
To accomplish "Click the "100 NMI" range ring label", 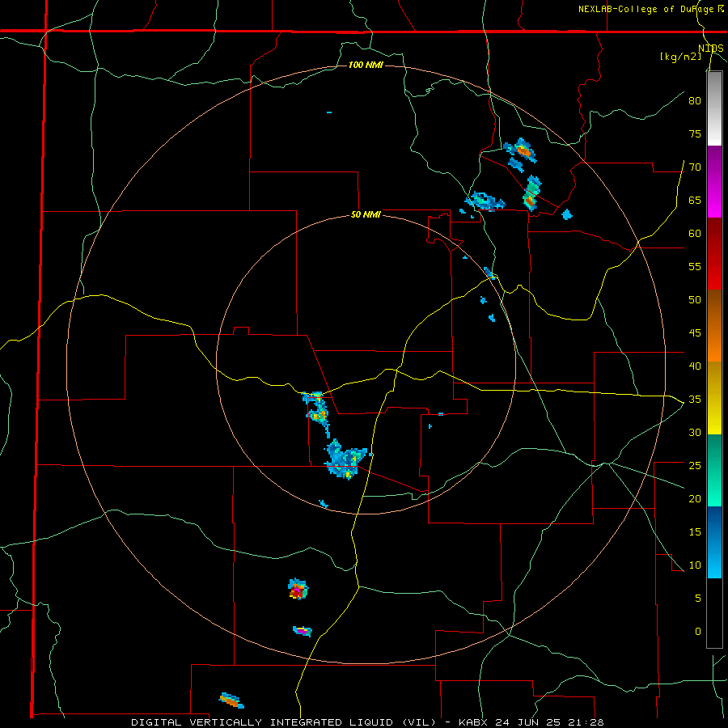I will (366, 65).
